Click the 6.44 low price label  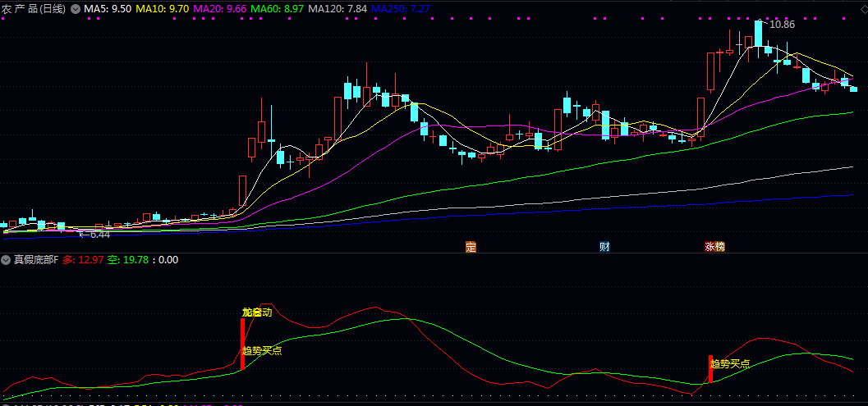tap(96, 235)
